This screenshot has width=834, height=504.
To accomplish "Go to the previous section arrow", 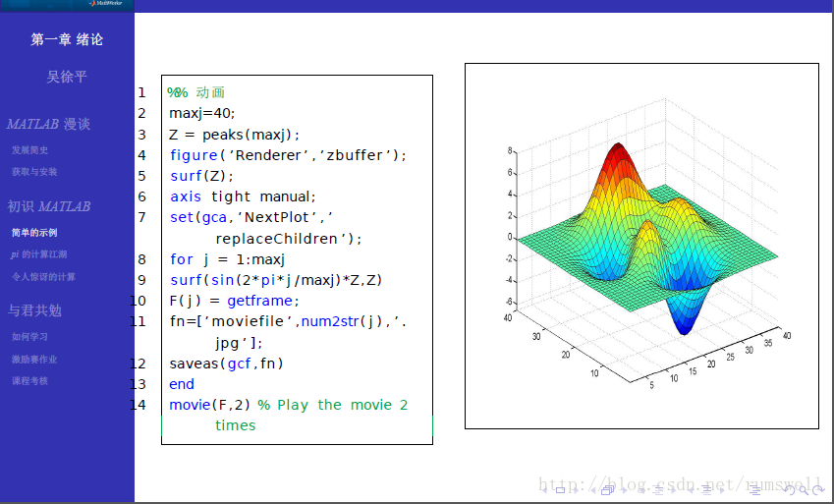I will pos(690,490).
